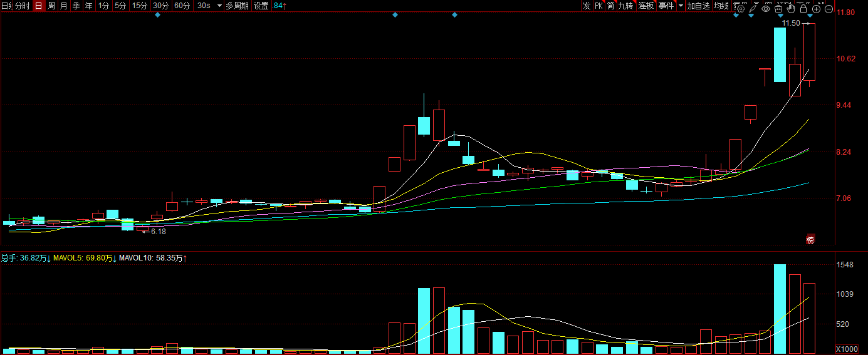868x355 pixels.
Task: Click the MAVOL10 58.35万 readout
Action: point(154,258)
